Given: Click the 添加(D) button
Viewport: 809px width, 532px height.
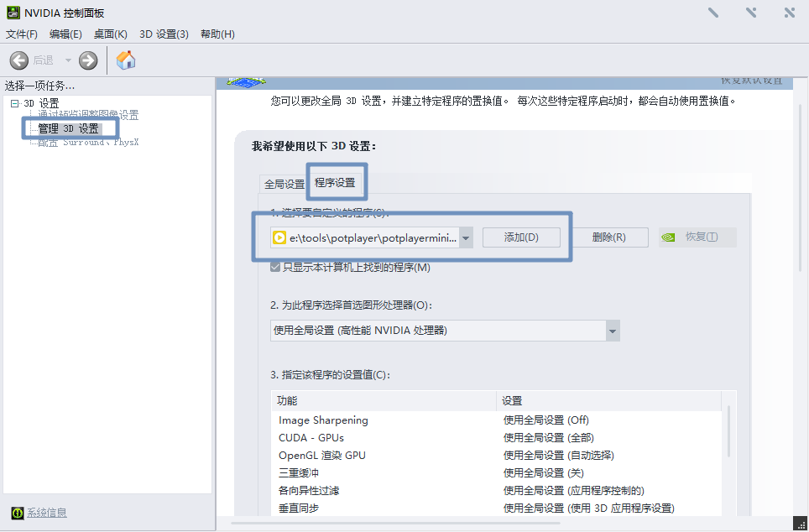Looking at the screenshot, I should [x=521, y=237].
